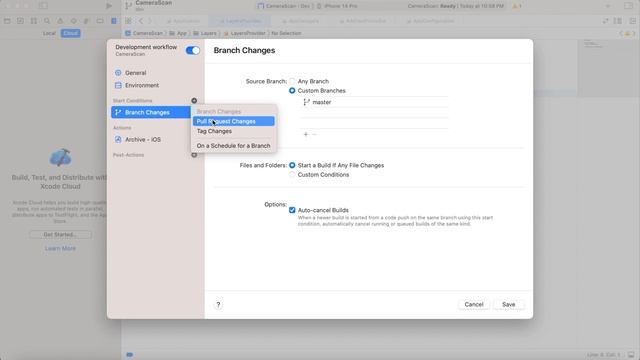Viewport: 640px width, 360px height.
Task: Open the Project navigator icon
Action: pos(7,21)
